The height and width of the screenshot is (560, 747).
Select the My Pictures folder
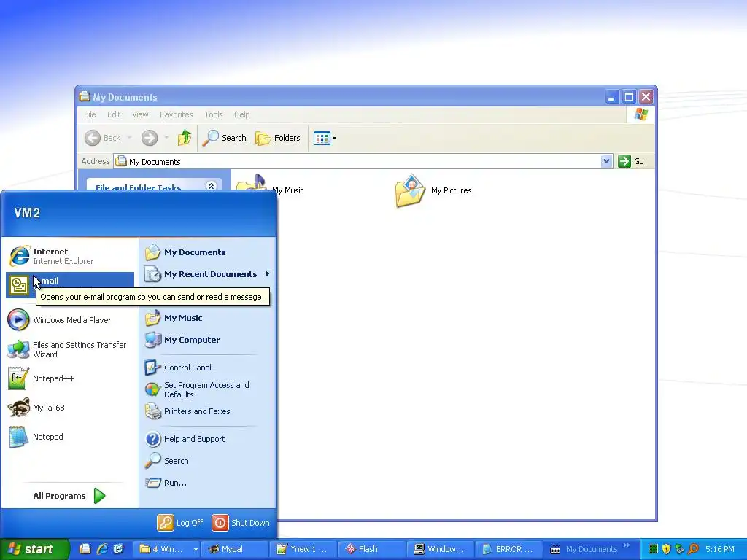coord(433,190)
